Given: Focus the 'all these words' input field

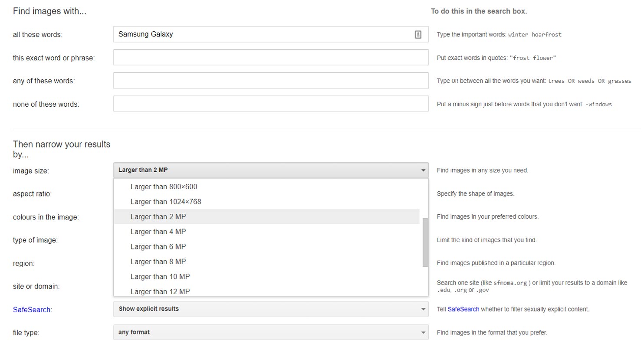Looking at the screenshot, I should point(271,34).
